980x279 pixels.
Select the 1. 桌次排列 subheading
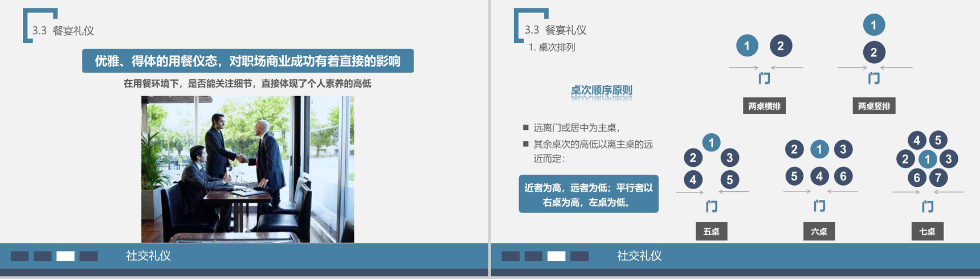552,47
